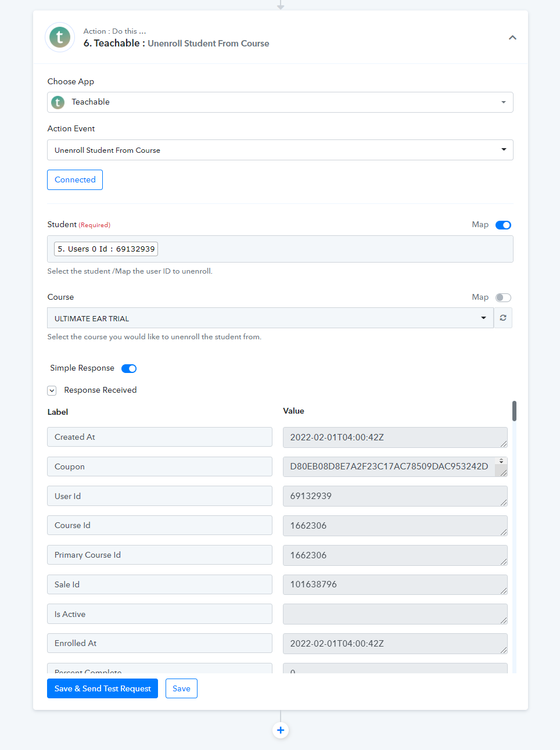Image resolution: width=560 pixels, height=750 pixels.
Task: Click Save & Send Test Request
Action: click(102, 688)
